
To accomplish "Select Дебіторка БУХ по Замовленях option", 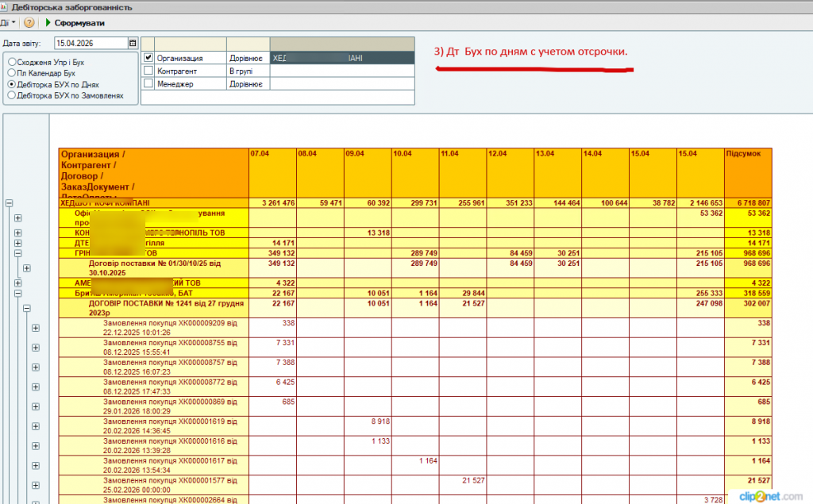I will (11, 94).
